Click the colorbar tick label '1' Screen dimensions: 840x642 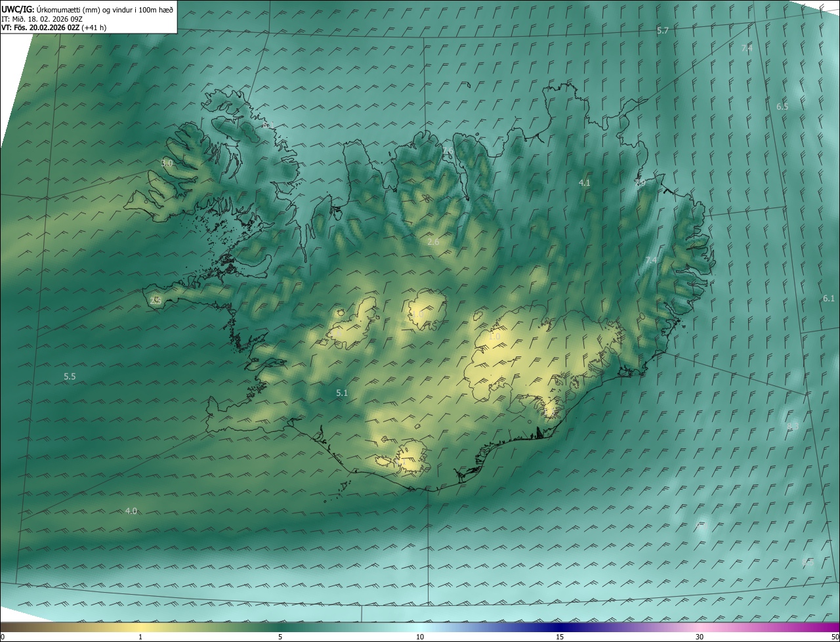click(140, 637)
